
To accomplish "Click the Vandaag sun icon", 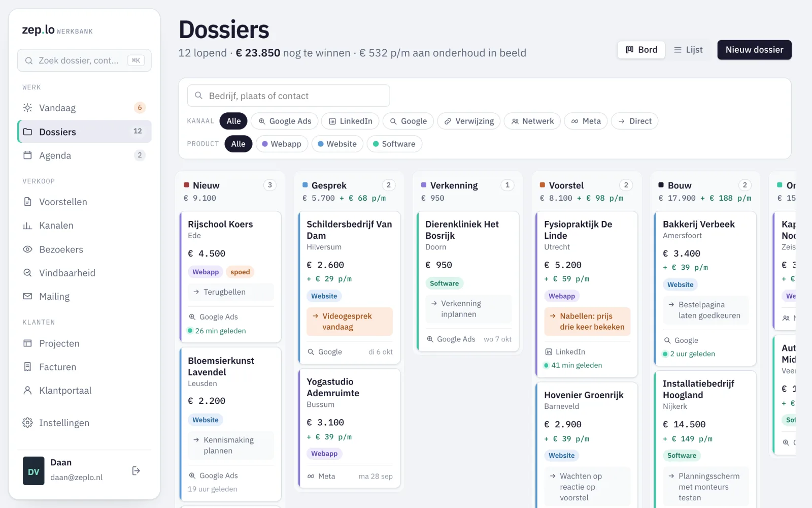I will [28, 108].
